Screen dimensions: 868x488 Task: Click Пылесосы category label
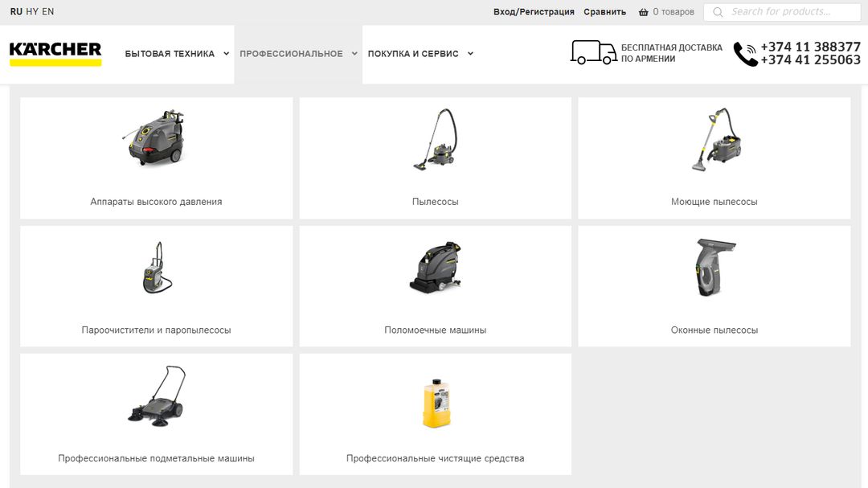pyautogui.click(x=435, y=202)
